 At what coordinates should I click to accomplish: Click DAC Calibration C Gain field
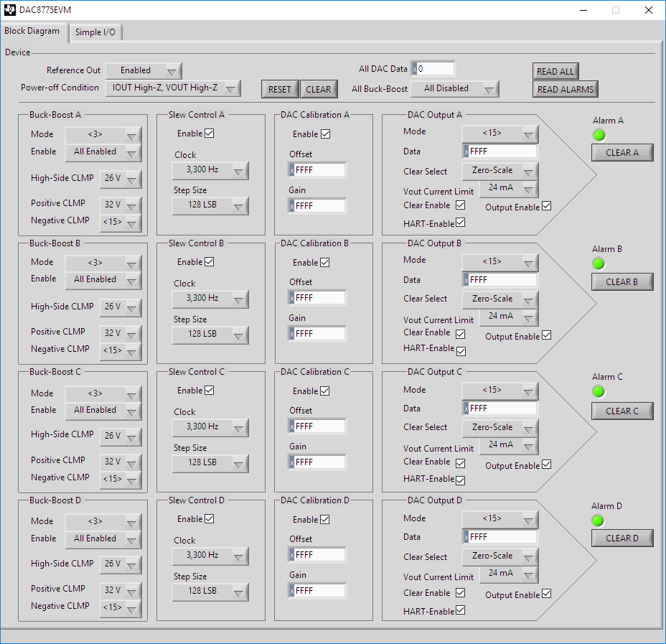pos(317,462)
